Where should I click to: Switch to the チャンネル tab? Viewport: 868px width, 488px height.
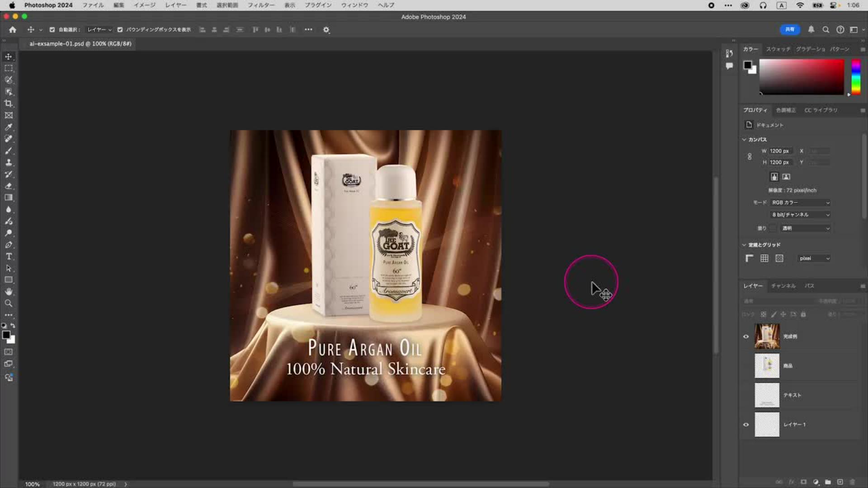click(x=783, y=286)
